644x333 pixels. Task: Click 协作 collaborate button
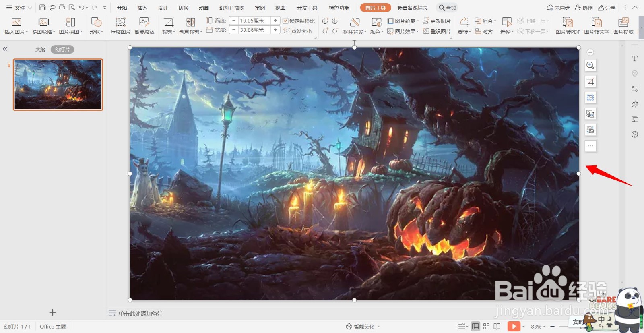click(584, 8)
